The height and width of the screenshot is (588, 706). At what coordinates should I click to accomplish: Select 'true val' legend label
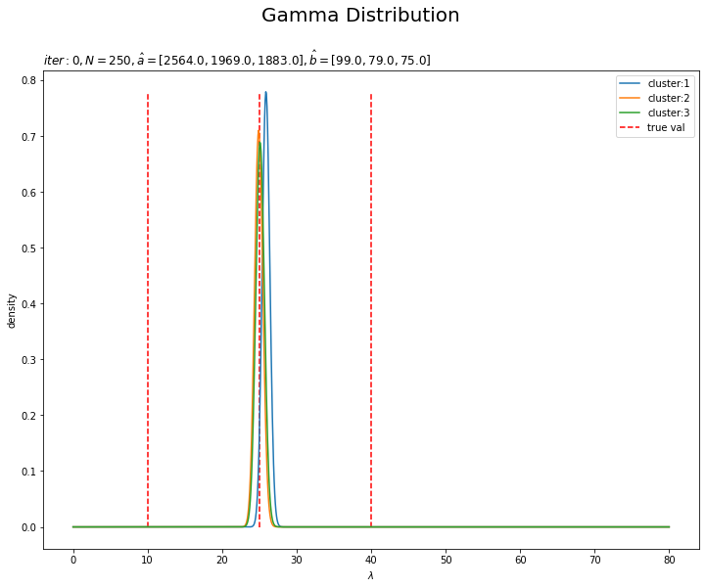666,128
